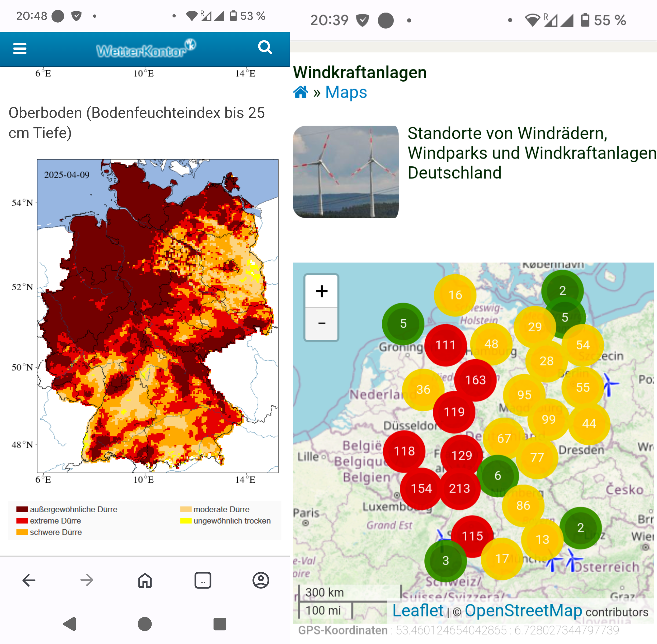657x644 pixels.
Task: Tap the browser forward arrow
Action: point(87,580)
